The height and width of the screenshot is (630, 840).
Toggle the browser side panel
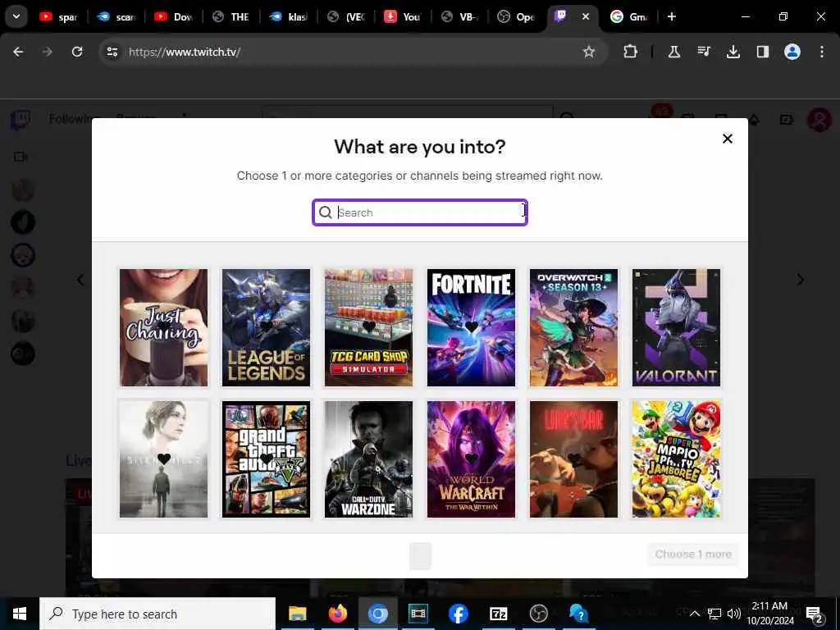click(x=762, y=52)
